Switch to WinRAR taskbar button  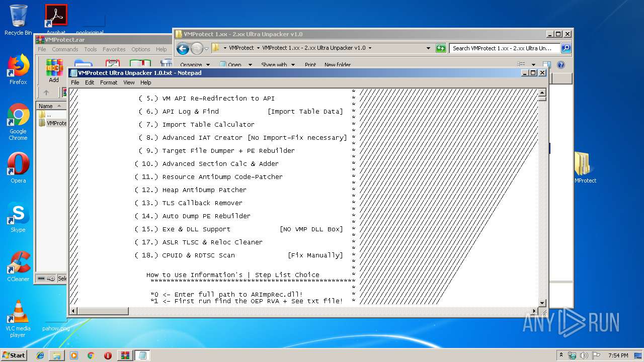click(x=125, y=355)
